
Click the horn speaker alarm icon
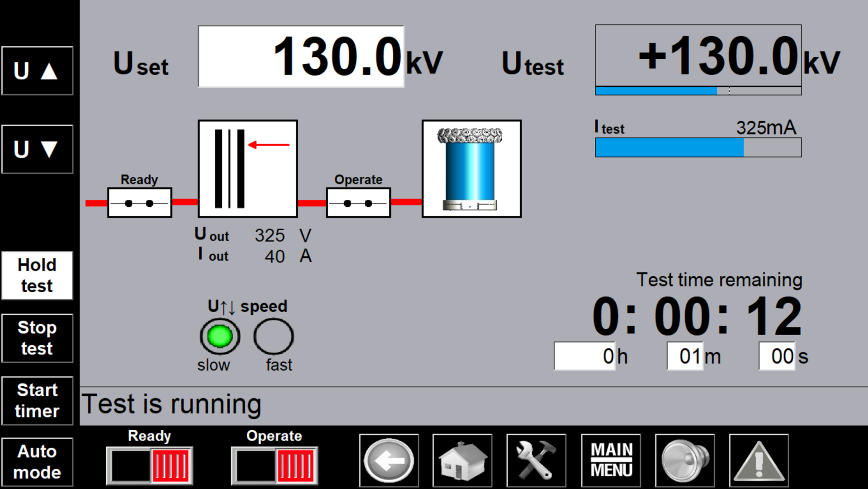(684, 461)
